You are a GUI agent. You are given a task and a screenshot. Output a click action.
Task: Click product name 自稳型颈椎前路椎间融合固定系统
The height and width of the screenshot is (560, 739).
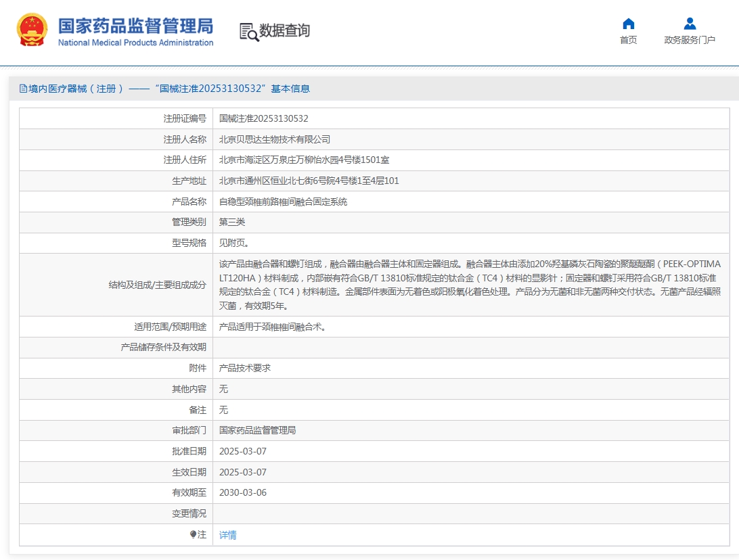(x=283, y=202)
